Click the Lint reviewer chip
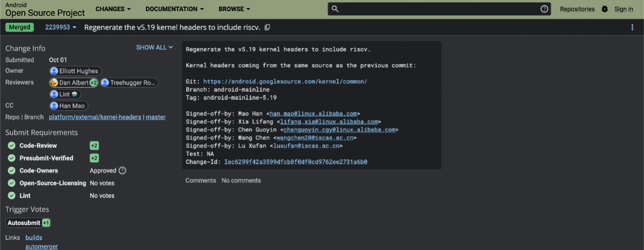This screenshot has height=250, width=644. (65, 94)
